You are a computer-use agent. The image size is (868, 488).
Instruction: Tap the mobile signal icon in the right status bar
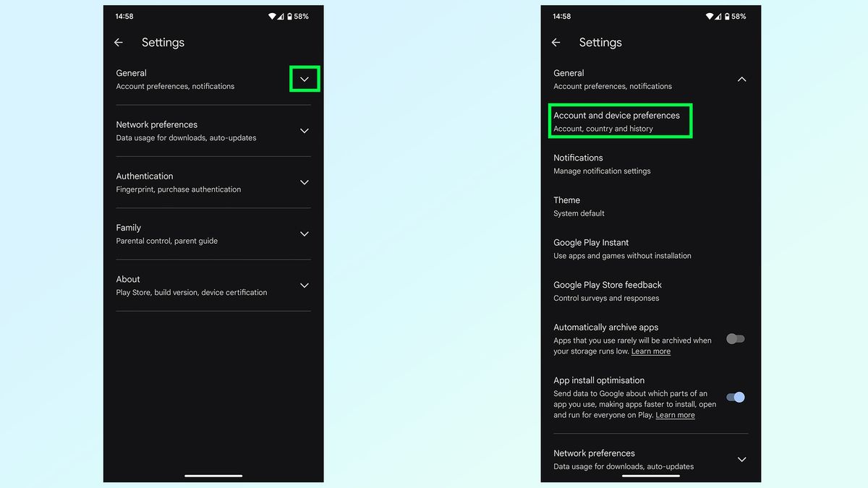coord(718,16)
